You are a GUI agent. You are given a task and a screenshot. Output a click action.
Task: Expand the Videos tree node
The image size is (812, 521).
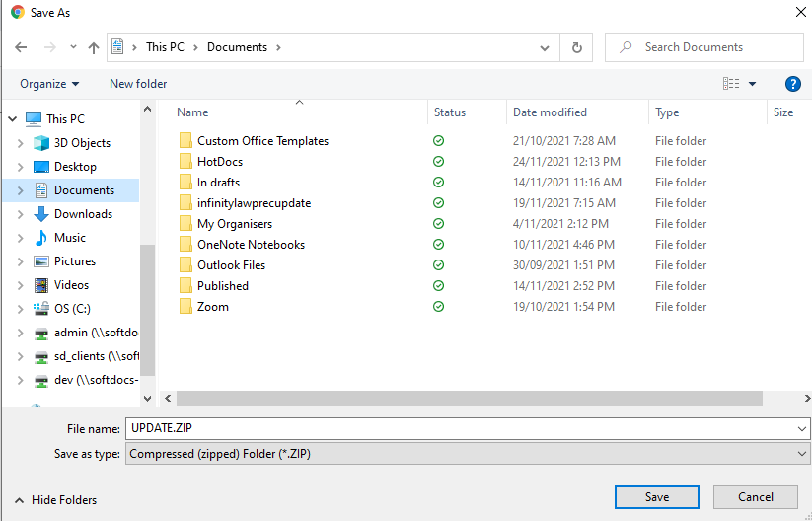point(20,285)
